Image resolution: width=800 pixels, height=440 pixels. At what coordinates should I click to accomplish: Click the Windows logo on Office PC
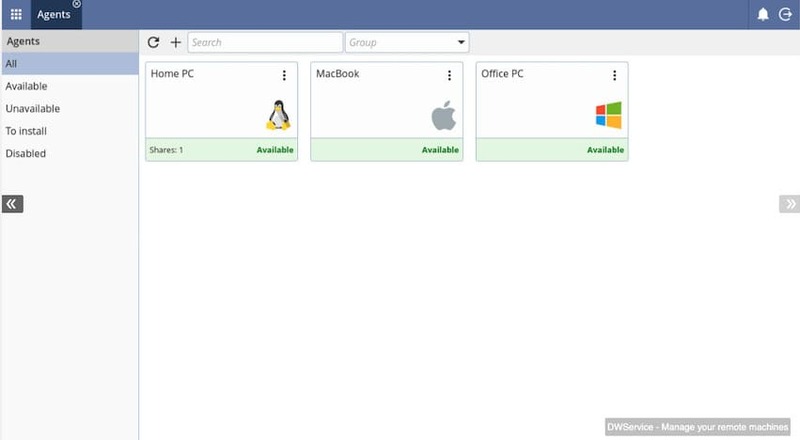pos(609,115)
